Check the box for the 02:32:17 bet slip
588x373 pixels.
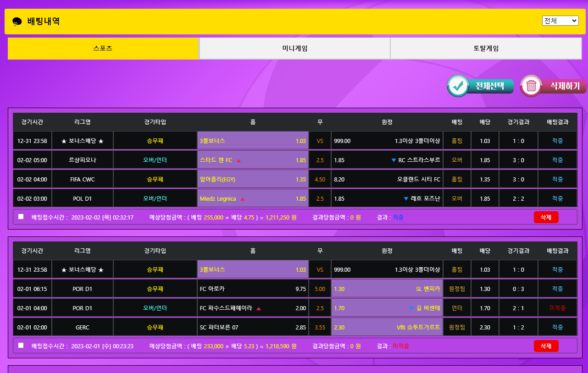tap(21, 217)
